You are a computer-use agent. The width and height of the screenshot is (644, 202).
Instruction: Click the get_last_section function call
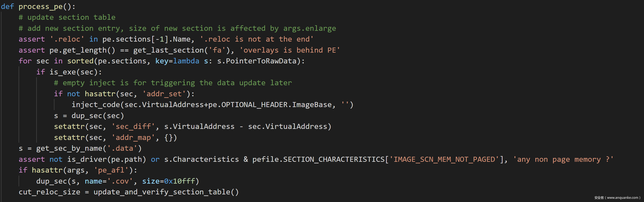(x=169, y=50)
